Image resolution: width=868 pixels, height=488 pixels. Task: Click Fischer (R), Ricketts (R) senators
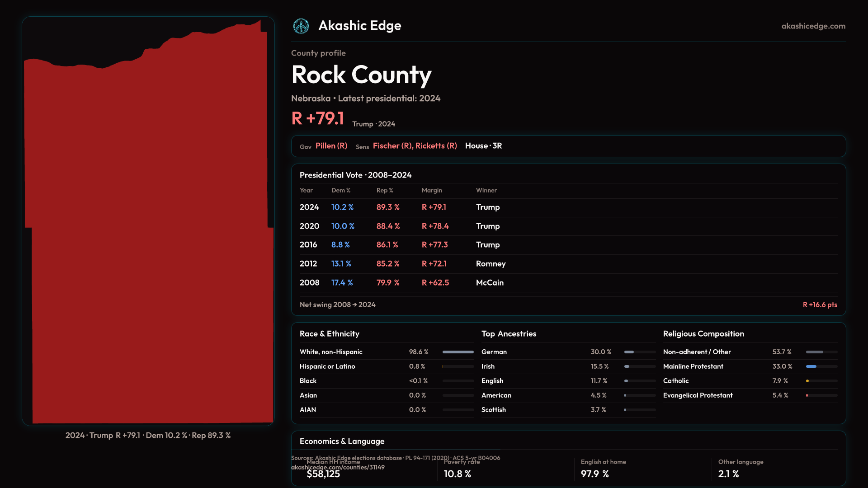click(415, 146)
